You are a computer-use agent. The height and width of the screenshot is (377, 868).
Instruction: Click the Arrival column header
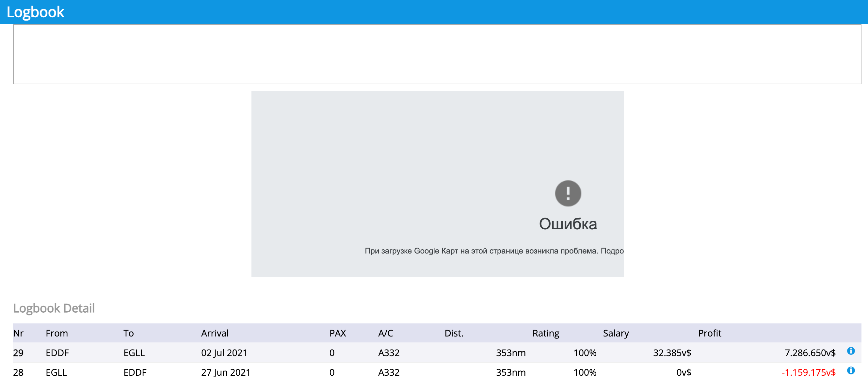[215, 333]
